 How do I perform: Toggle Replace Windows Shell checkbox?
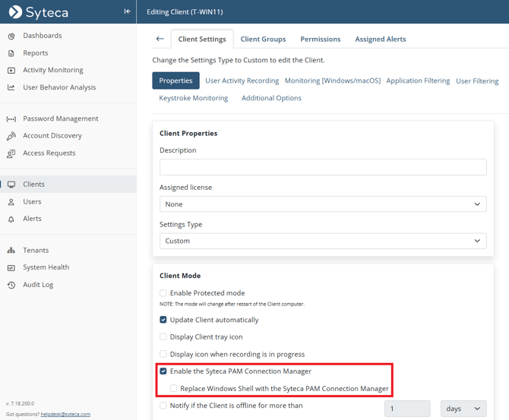(174, 388)
